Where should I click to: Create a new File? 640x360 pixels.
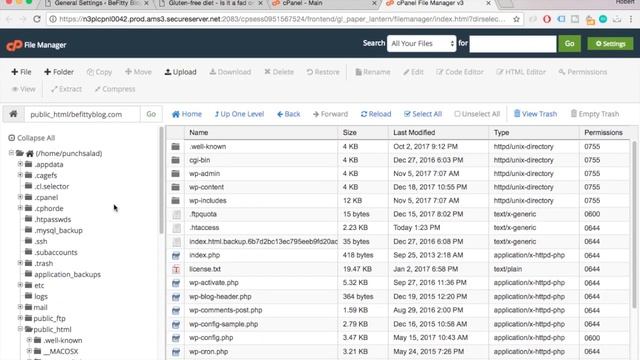pyautogui.click(x=21, y=72)
